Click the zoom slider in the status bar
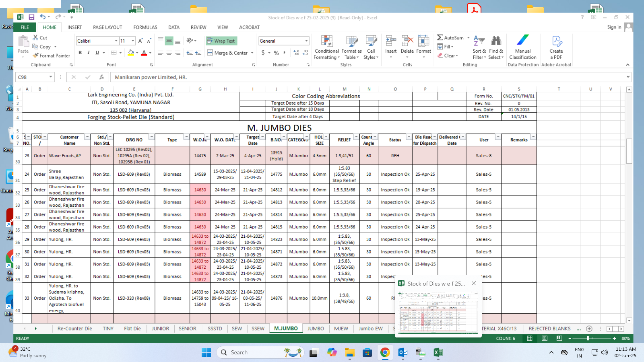Viewport: 644px width, 362px height. [588, 338]
